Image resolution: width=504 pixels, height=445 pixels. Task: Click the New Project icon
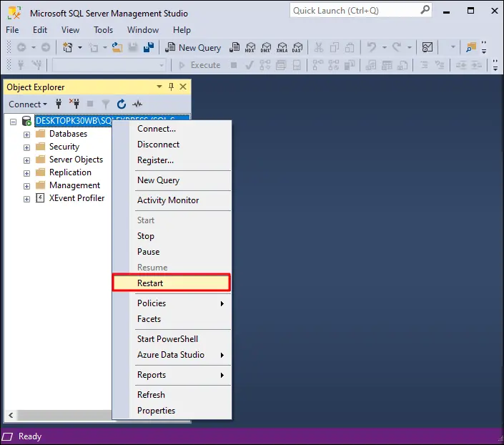click(x=67, y=48)
